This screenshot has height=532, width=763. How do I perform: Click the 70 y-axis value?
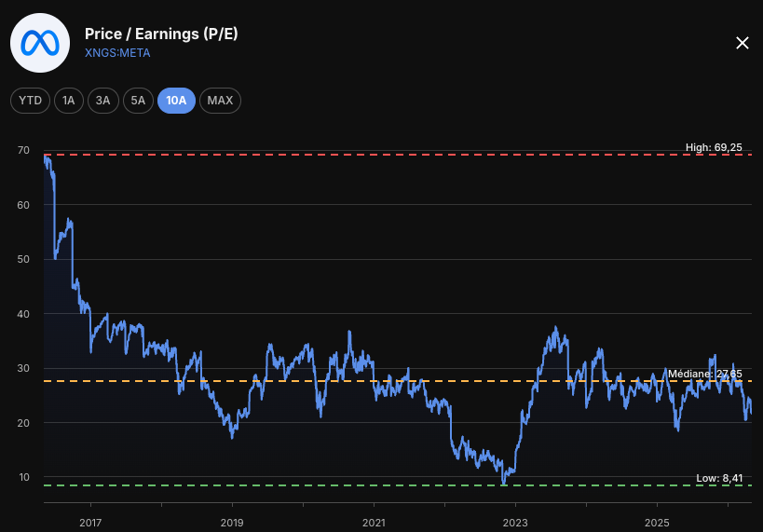click(23, 150)
